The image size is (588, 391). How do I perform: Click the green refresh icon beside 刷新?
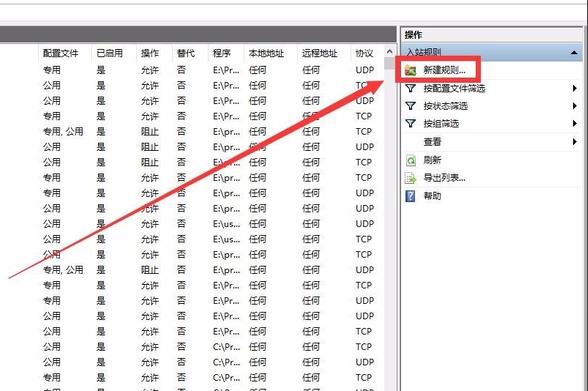[x=411, y=160]
